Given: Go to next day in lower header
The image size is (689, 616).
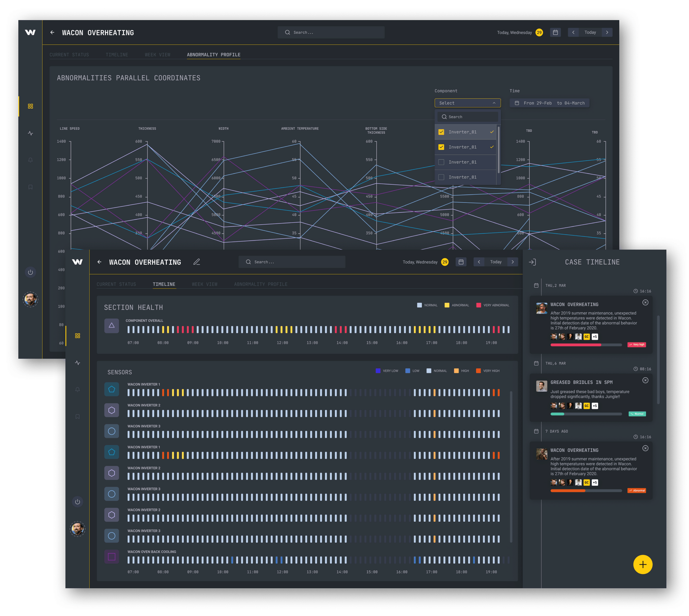Looking at the screenshot, I should coord(513,262).
